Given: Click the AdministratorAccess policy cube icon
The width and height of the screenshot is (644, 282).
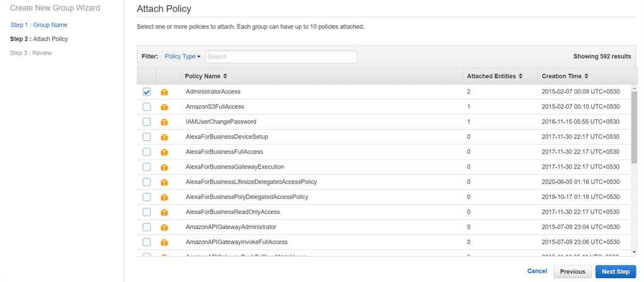Looking at the screenshot, I should [164, 92].
